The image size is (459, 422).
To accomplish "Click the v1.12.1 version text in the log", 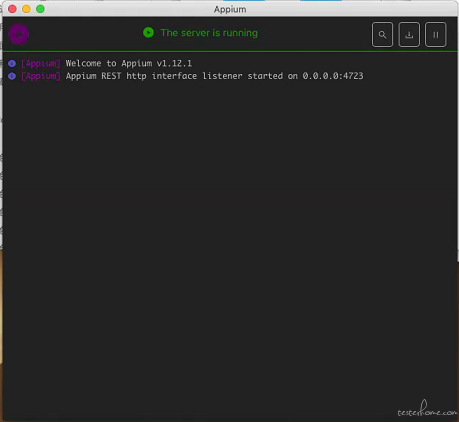I will [x=174, y=63].
